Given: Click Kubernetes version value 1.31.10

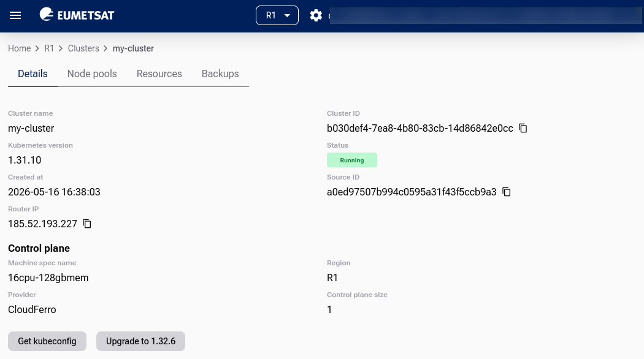Looking at the screenshot, I should coord(25,160).
